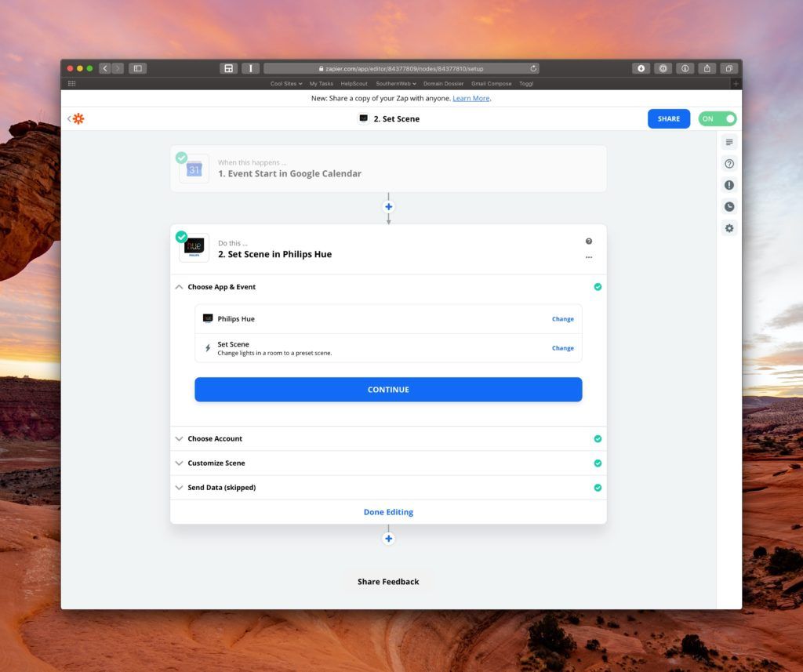The image size is (803, 672).
Task: Open the HelpScout bookmark
Action: (x=354, y=83)
